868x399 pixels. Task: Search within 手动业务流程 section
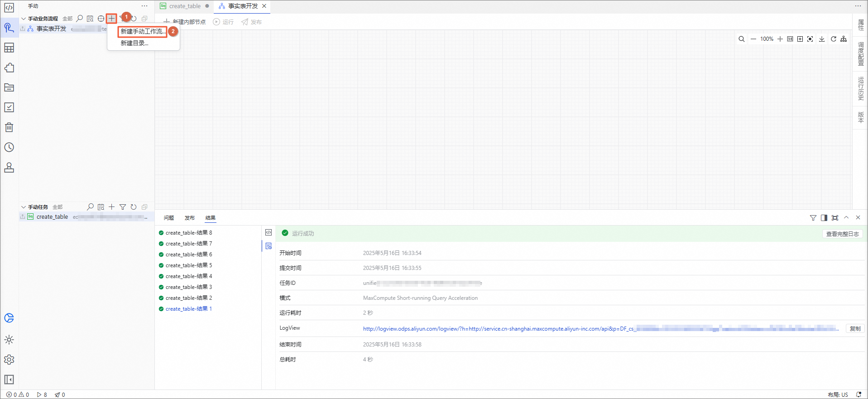pyautogui.click(x=80, y=19)
